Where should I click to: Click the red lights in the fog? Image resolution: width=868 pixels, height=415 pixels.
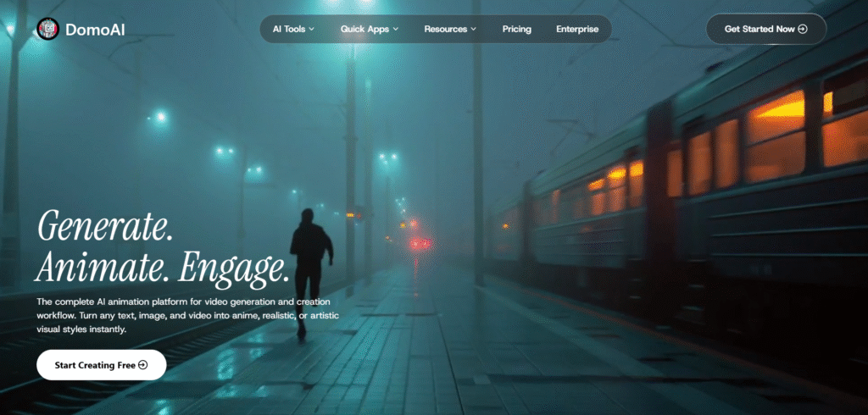click(418, 243)
